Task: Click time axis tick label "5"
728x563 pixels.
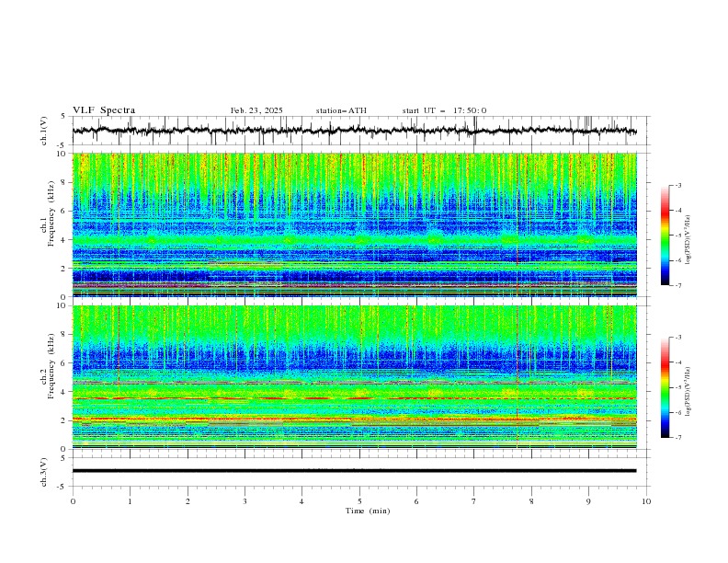Action: click(x=359, y=501)
